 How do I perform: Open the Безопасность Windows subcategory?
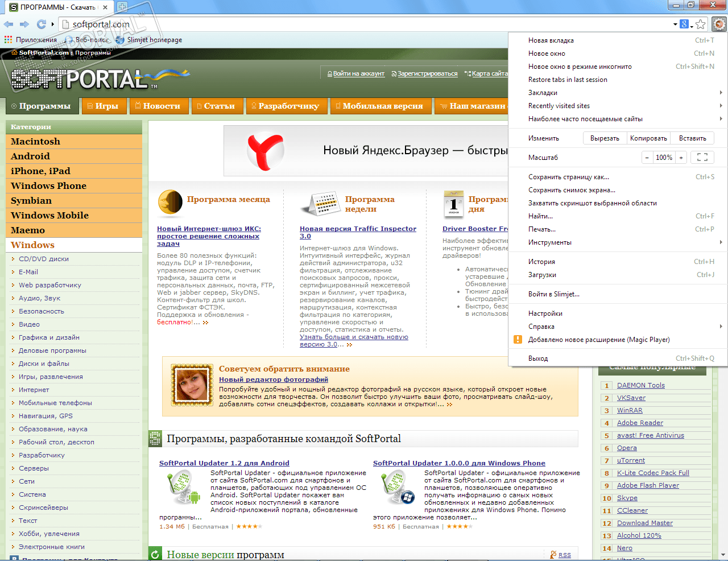[x=42, y=311]
